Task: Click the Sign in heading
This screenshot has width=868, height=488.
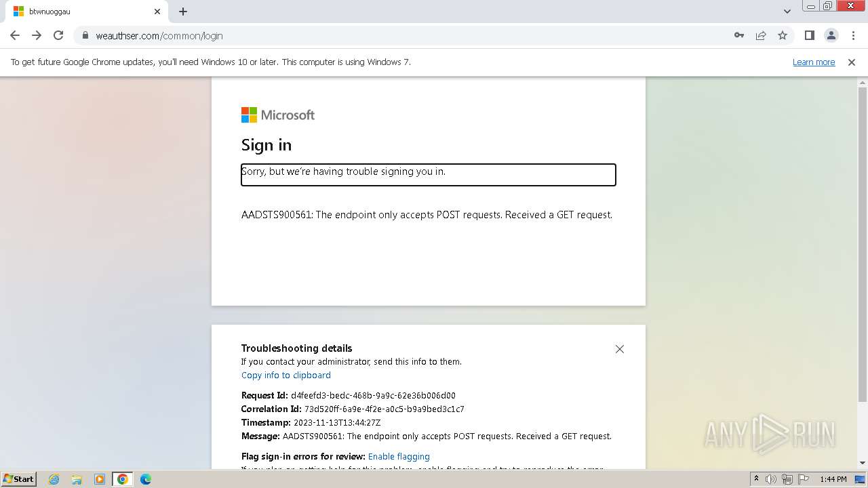Action: click(267, 145)
